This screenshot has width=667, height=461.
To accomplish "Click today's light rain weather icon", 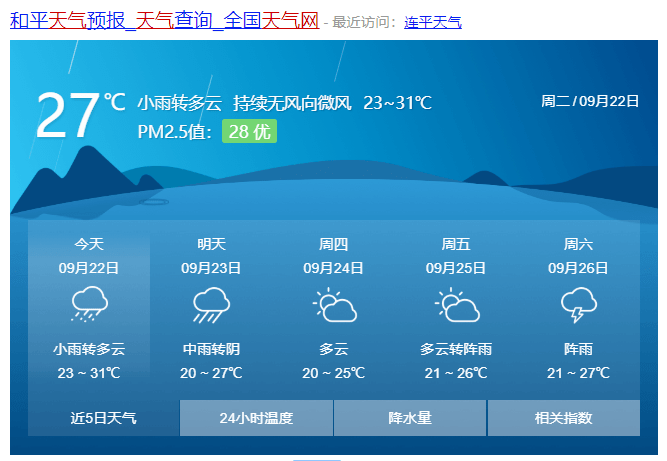I will click(90, 304).
